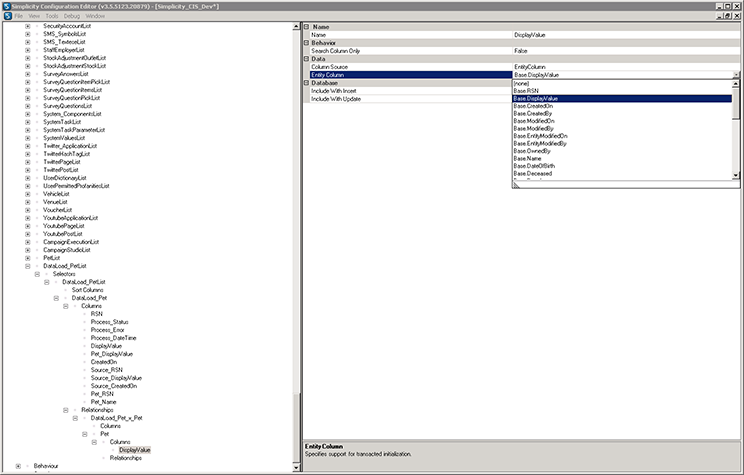Screen dimensions: 744x475
Task: Select the Process_Status column node
Action: click(110, 322)
